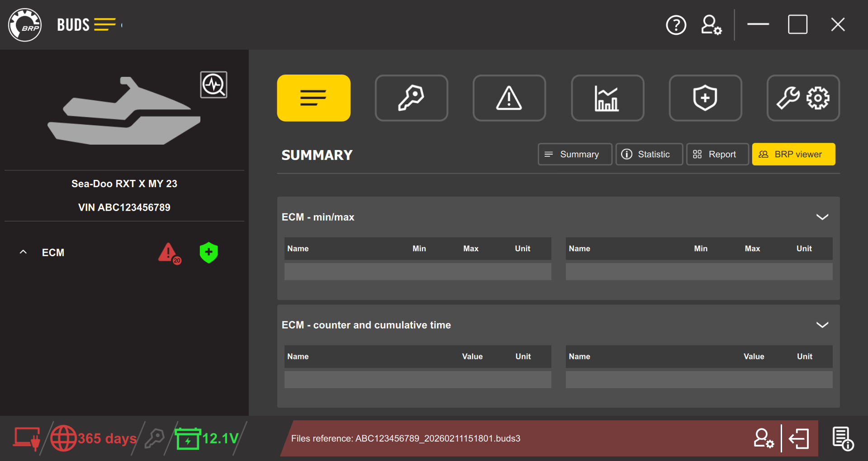This screenshot has width=868, height=461.
Task: Click the battery voltage 12.1V indicator
Action: click(208, 438)
